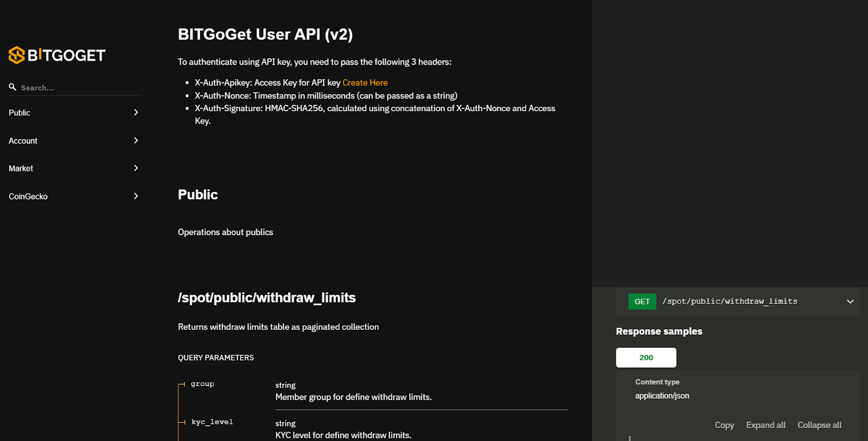868x441 pixels.
Task: Select Market in the sidebar
Action: pos(21,169)
